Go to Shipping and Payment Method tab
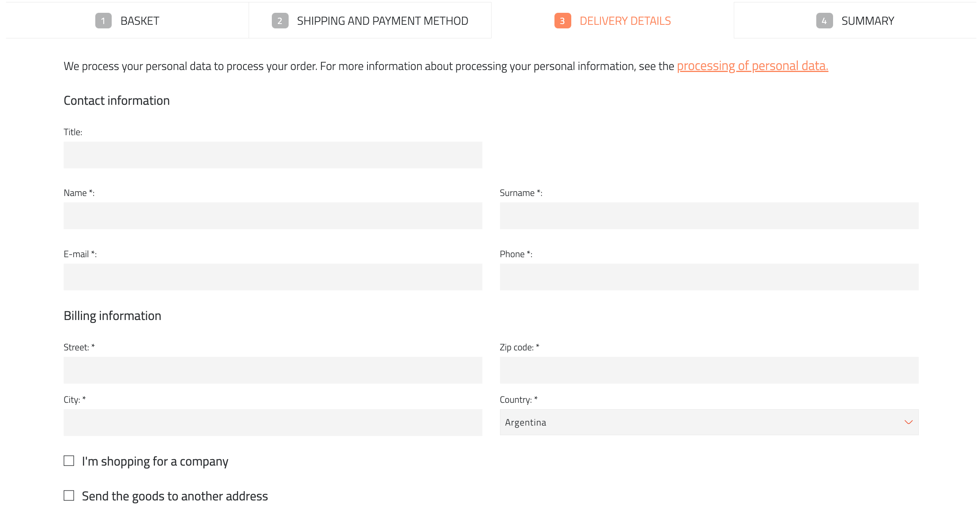 tap(382, 21)
